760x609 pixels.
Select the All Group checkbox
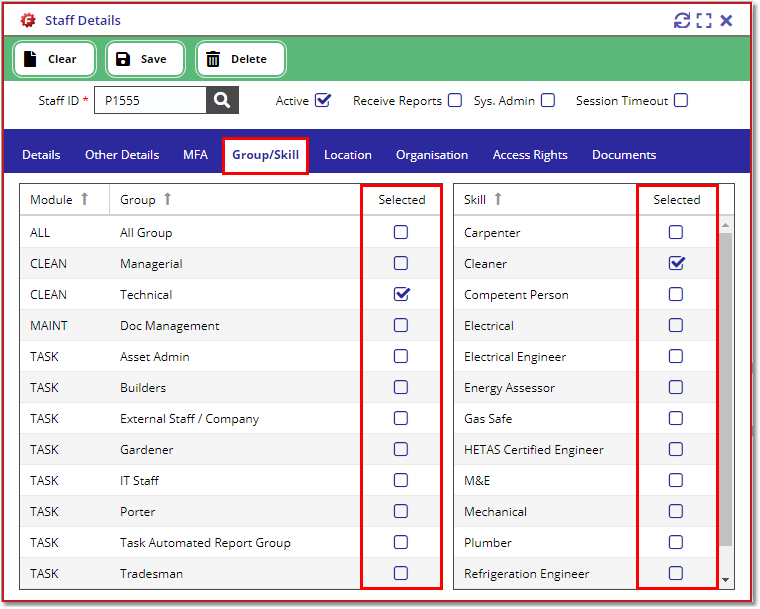401,232
